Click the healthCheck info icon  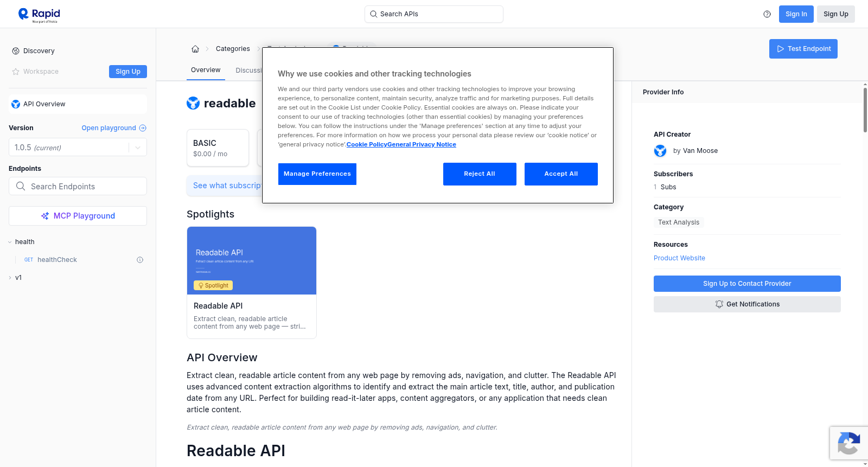(140, 260)
